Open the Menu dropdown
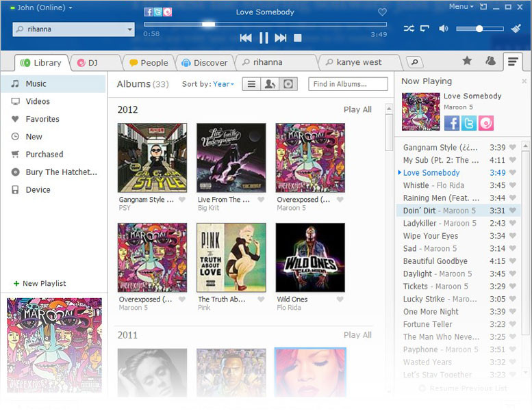This screenshot has width=532, height=411. [461, 6]
